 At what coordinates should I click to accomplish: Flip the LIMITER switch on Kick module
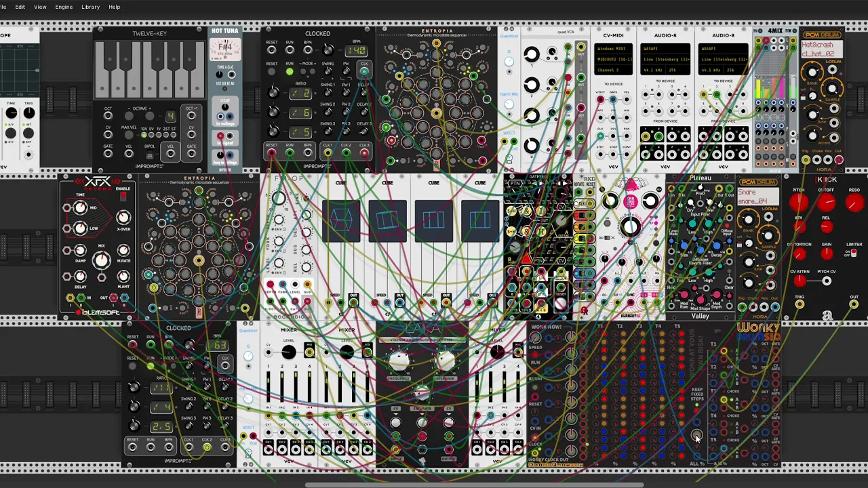click(853, 253)
